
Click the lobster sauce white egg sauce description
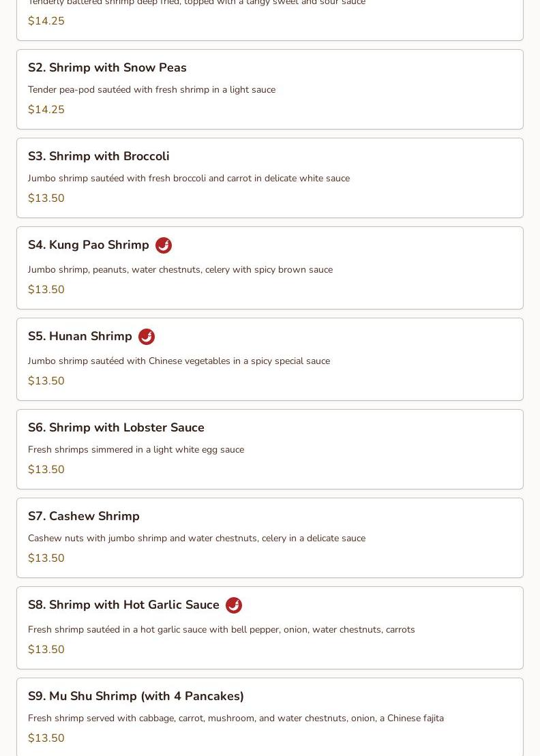coord(136,449)
